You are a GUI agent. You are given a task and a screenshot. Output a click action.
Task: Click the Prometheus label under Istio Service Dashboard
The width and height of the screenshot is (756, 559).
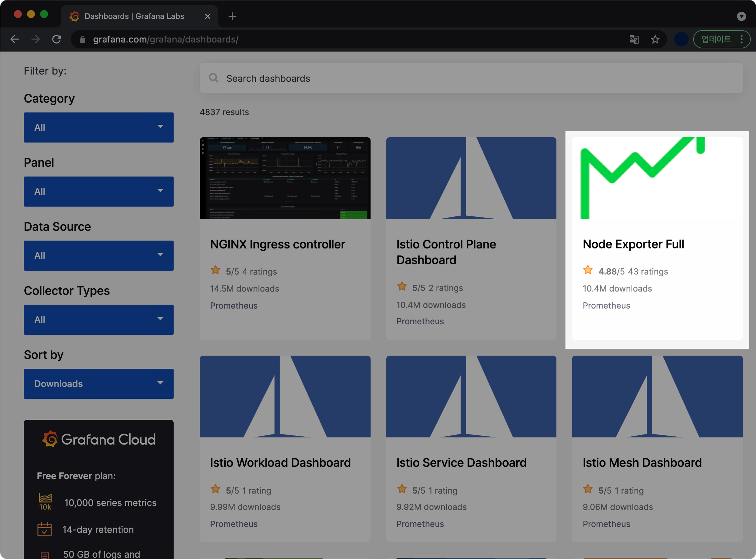click(x=420, y=524)
